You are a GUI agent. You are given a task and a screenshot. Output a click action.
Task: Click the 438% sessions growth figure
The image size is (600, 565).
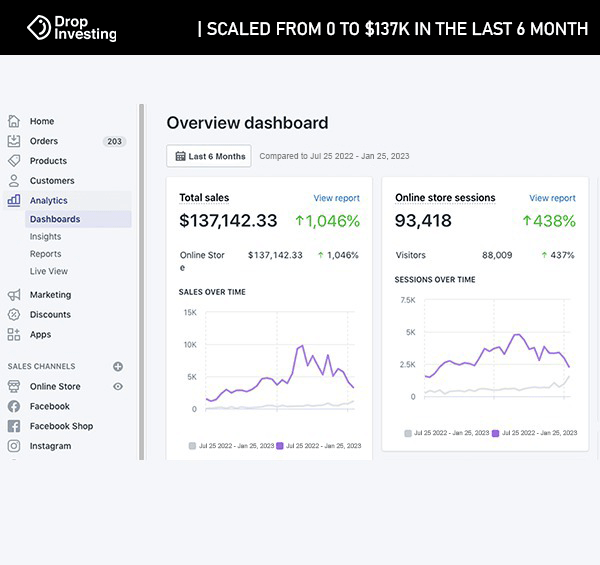tap(549, 221)
